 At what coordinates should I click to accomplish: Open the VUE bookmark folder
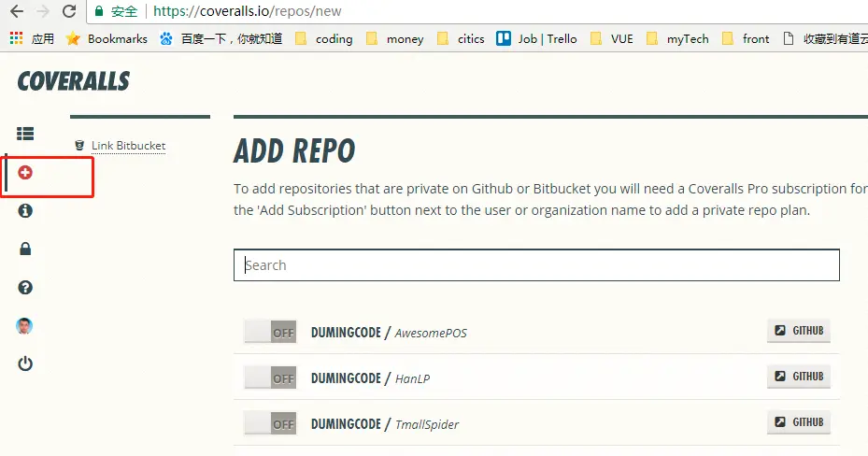(x=612, y=38)
